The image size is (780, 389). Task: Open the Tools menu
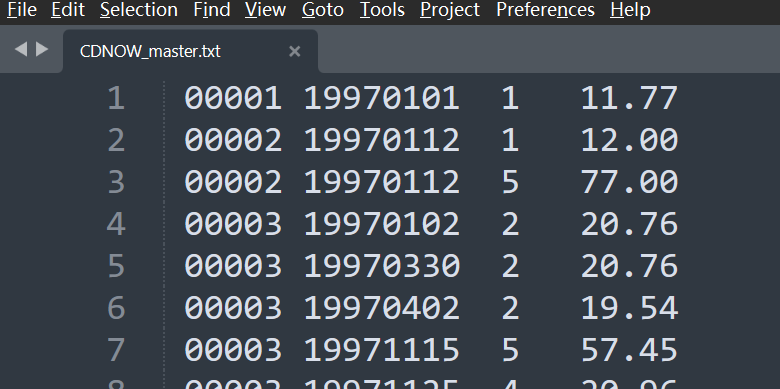coord(382,10)
